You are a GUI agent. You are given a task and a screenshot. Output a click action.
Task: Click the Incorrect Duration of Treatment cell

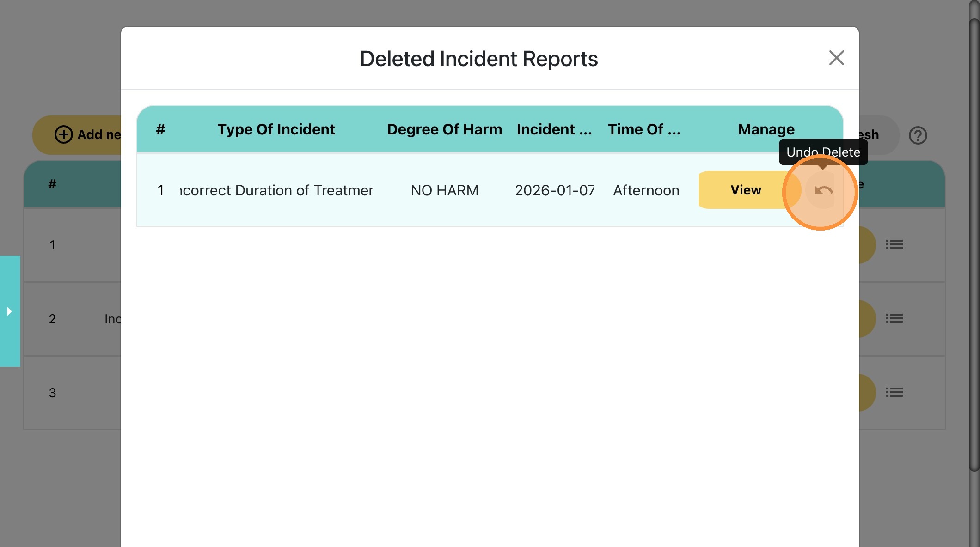point(276,190)
